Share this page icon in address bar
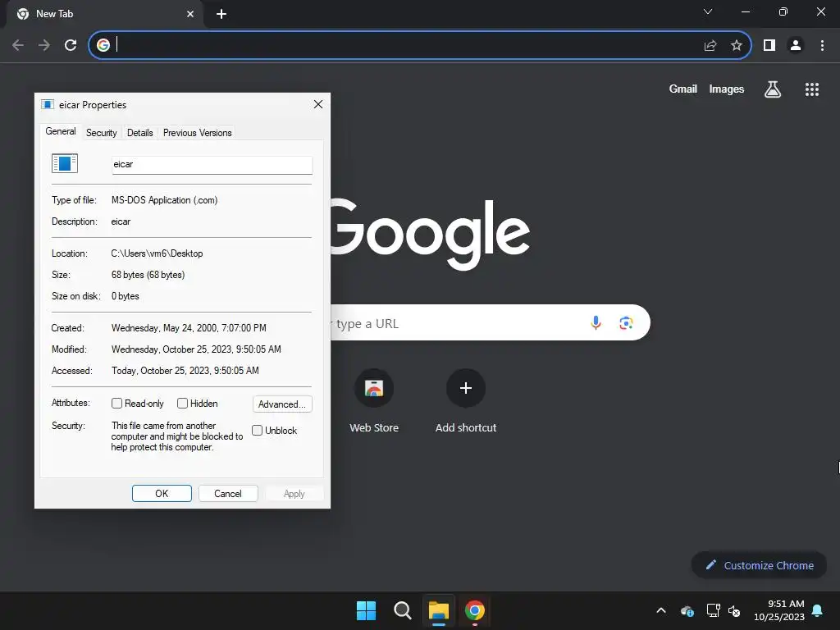The width and height of the screenshot is (840, 630). [x=710, y=45]
